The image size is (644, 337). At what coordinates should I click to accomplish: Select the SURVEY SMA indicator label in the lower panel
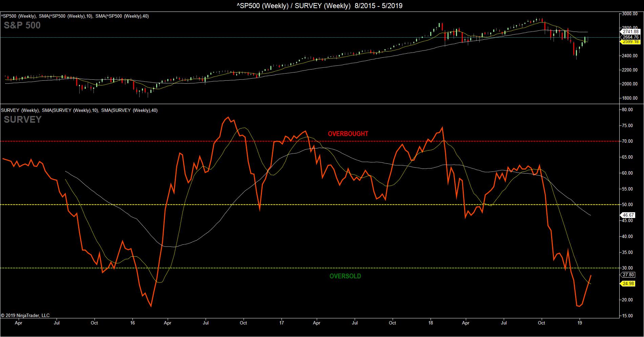tap(79, 110)
